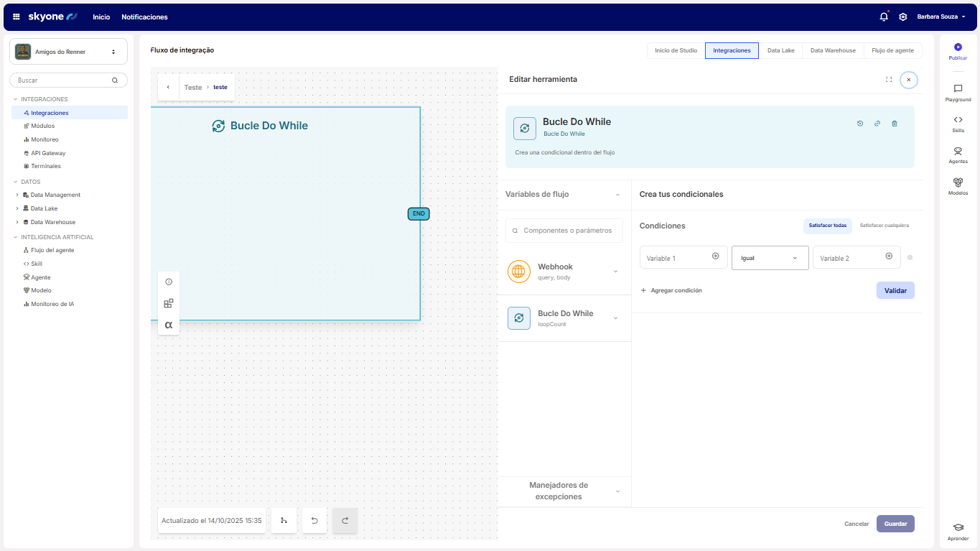
Task: Switch to the Data Lake tab
Action: pyautogui.click(x=780, y=50)
